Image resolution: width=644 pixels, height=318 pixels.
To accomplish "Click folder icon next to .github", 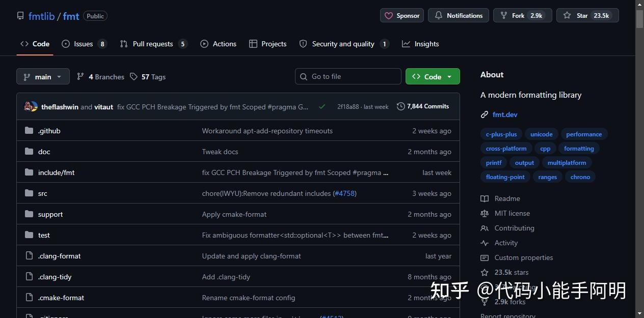I will [x=29, y=131].
